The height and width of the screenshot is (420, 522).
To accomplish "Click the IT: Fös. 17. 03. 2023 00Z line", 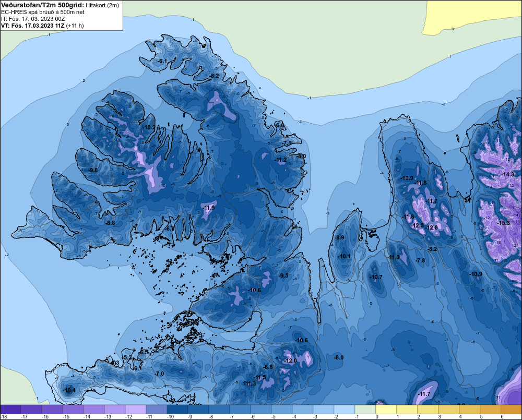I will point(33,19).
